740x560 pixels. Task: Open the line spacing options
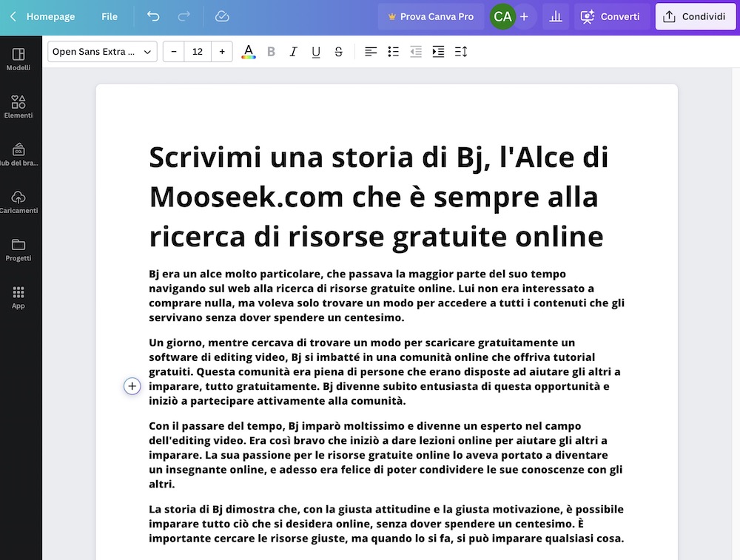coord(460,51)
